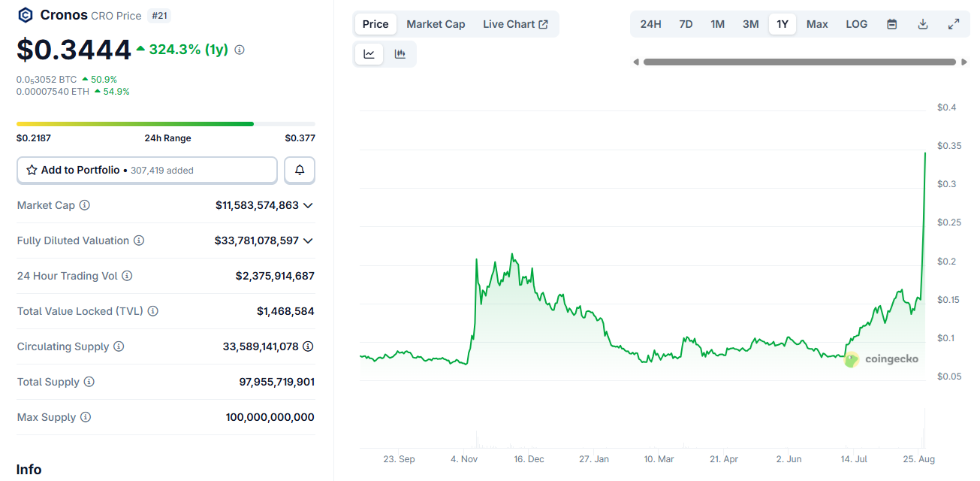980x481 pixels.
Task: Toggle LOG scale on the chart
Action: (x=856, y=24)
